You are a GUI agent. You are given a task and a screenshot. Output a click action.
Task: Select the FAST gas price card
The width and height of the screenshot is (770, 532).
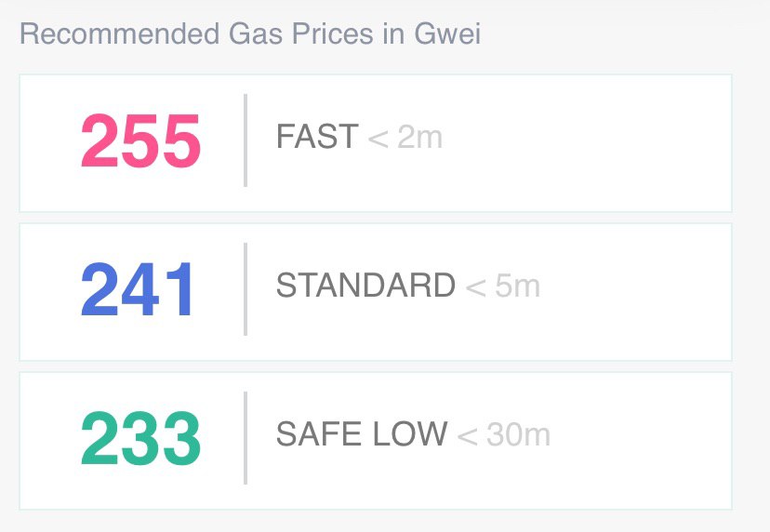point(376,143)
